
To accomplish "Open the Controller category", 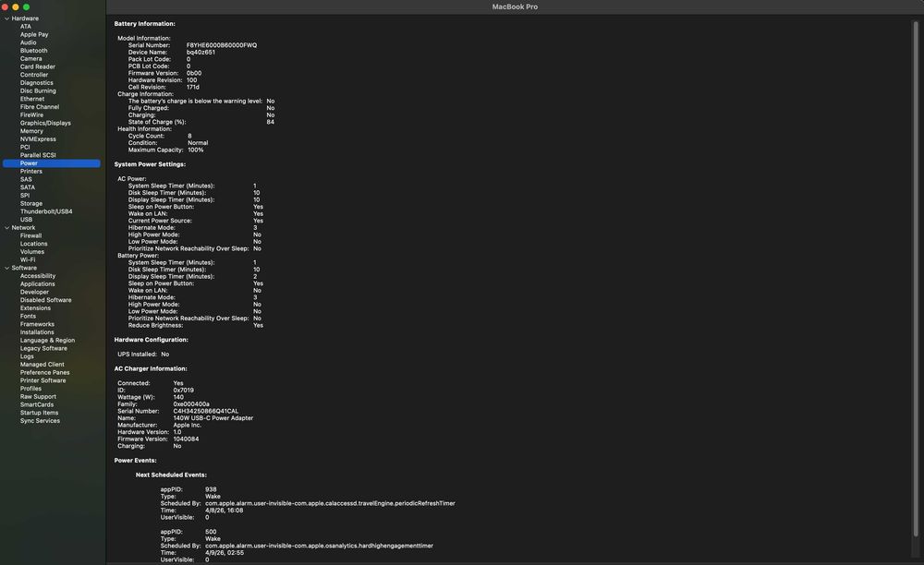I will [x=34, y=75].
